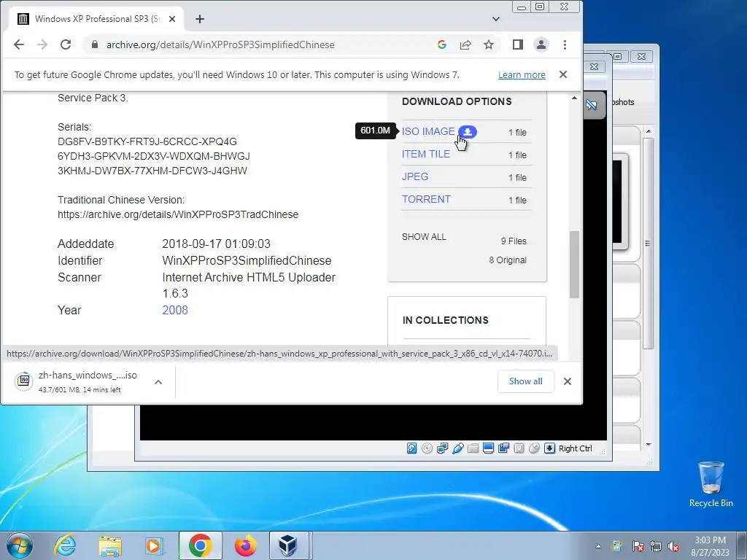This screenshot has width=747, height=560.
Task: Click the Chrome back arrow button
Action: pyautogui.click(x=19, y=44)
